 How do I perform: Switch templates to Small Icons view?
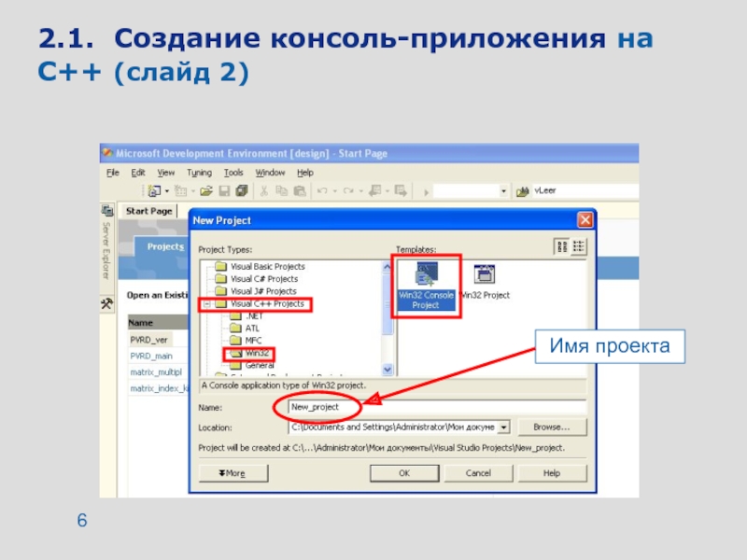click(x=578, y=246)
